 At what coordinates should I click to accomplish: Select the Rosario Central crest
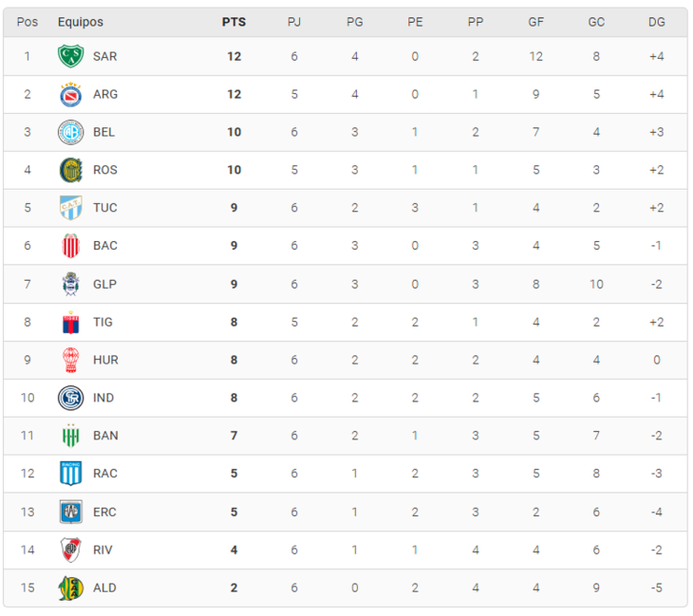coord(70,170)
